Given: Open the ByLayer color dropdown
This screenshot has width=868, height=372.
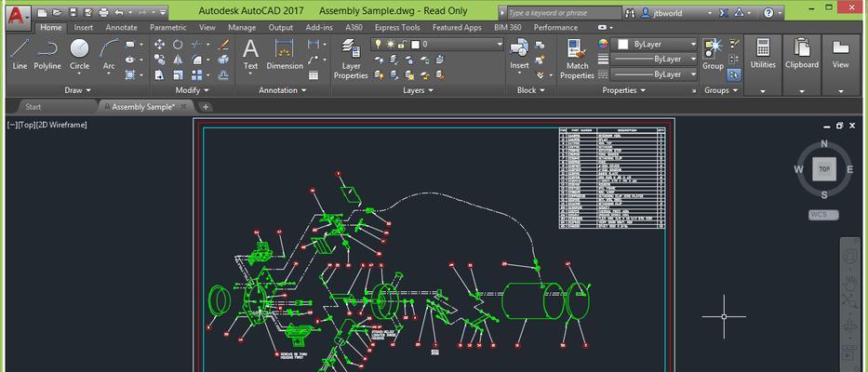Looking at the screenshot, I should [693, 45].
